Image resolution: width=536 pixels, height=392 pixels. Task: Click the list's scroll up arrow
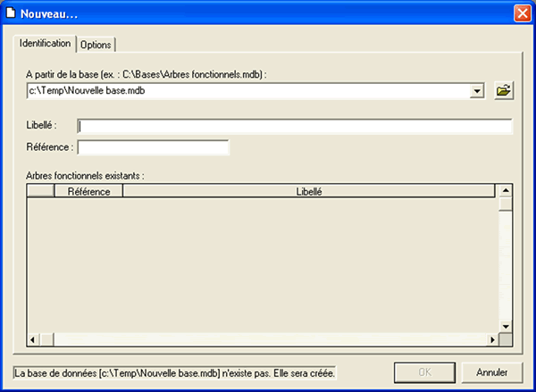(506, 190)
